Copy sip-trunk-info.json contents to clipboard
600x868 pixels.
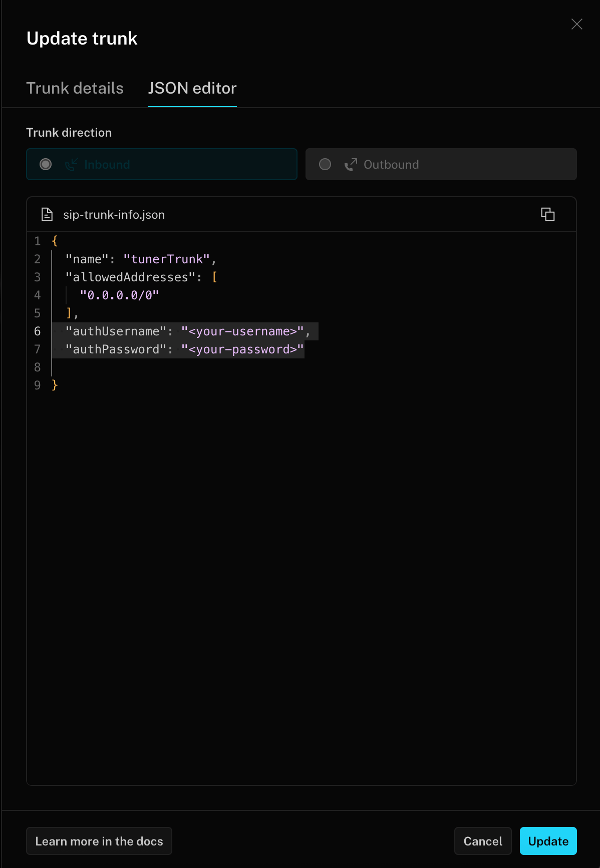click(x=548, y=214)
